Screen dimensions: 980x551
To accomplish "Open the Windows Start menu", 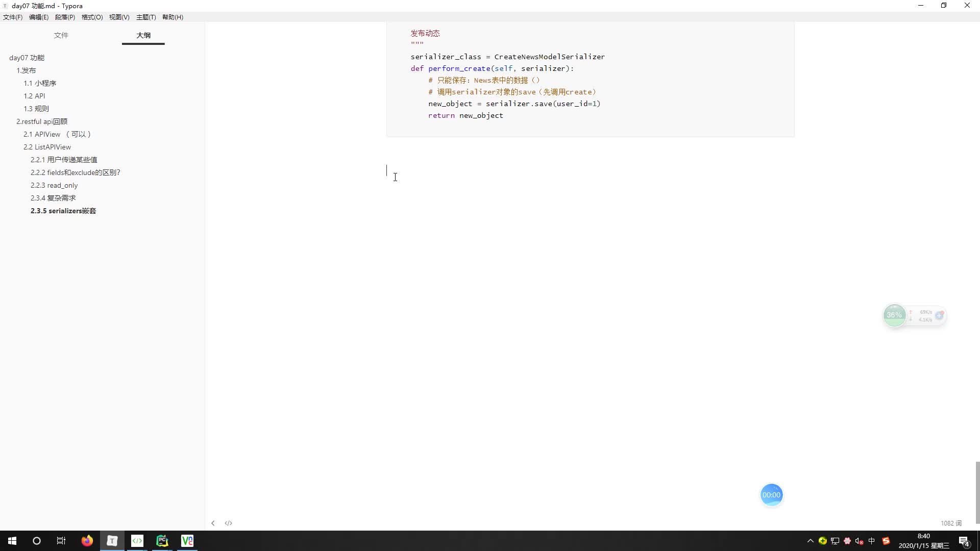I will [12, 541].
